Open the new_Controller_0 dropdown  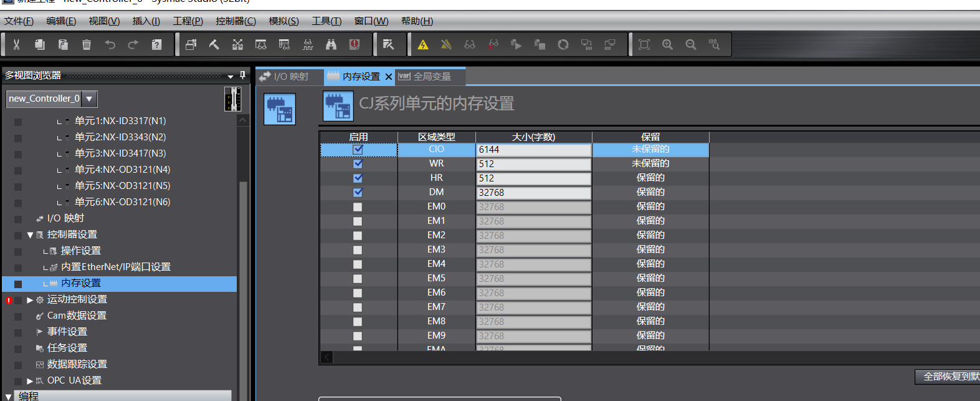tap(89, 99)
